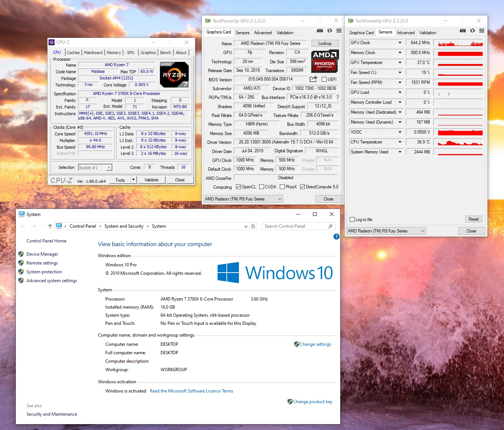Open the GPU Clock sensor dropdown
Viewport: 504px width, 430px height.
(400, 43)
